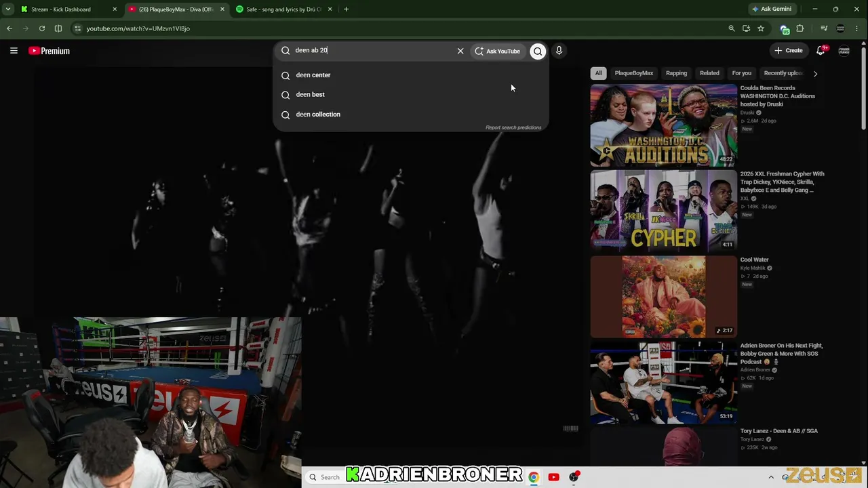
Task: Show more filter chips with the right arrow
Action: [815, 73]
